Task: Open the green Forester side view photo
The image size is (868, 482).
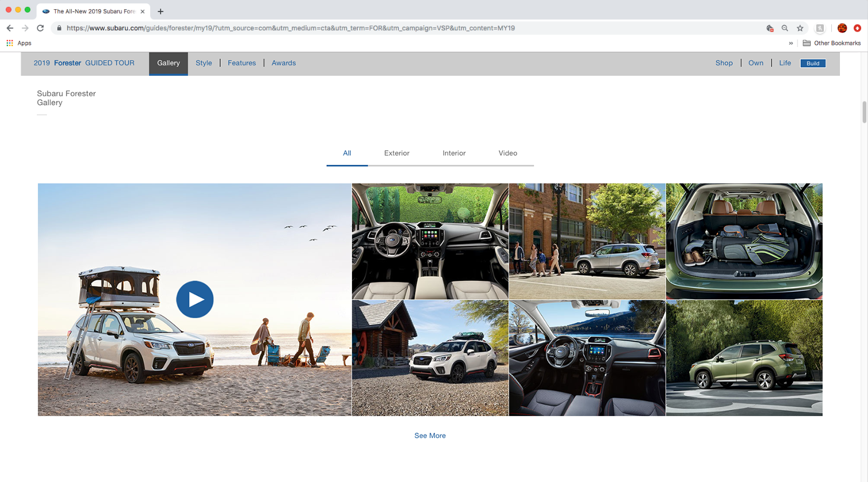Action: [x=744, y=358]
